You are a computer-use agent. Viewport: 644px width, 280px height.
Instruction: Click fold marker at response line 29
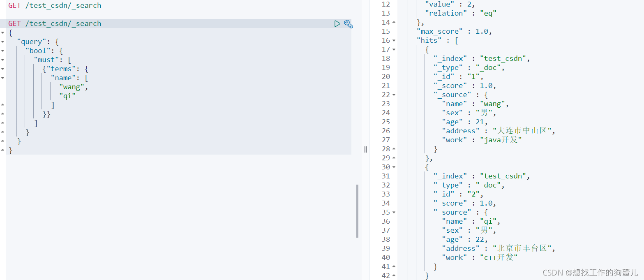394,158
